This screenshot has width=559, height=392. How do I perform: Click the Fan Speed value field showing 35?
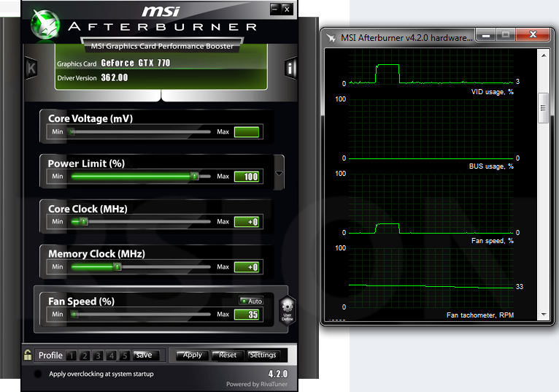[x=247, y=315]
